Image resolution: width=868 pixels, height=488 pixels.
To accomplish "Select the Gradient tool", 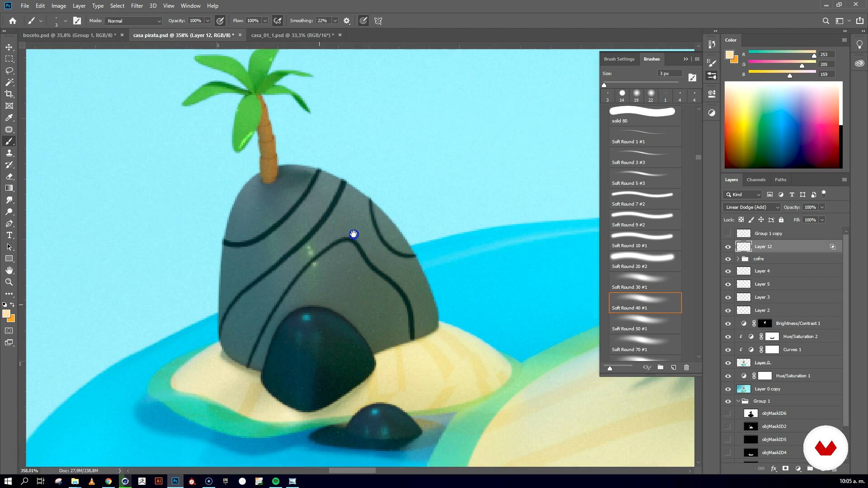I will point(9,188).
